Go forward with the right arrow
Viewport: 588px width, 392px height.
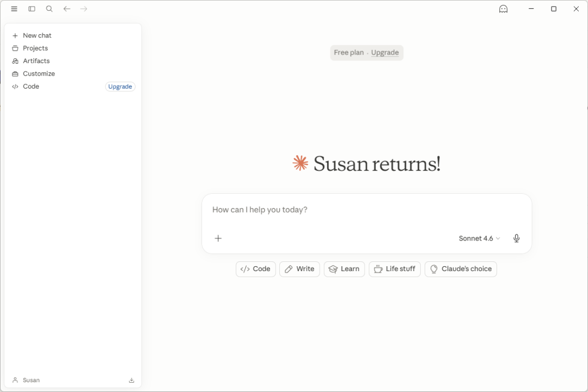coord(84,9)
